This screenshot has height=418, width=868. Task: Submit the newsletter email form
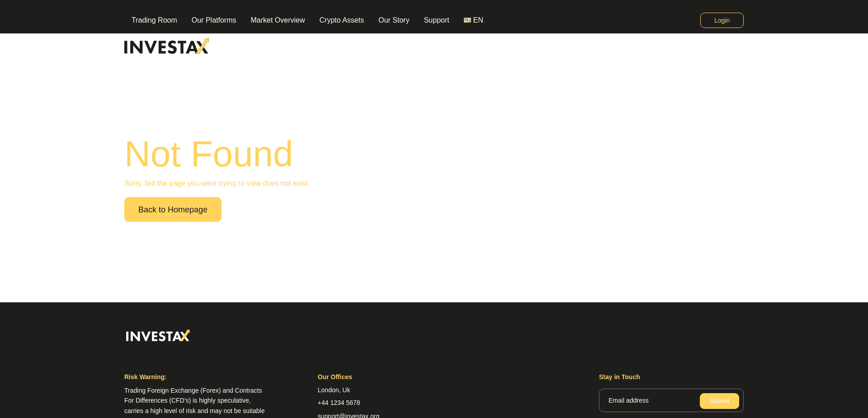click(x=719, y=401)
